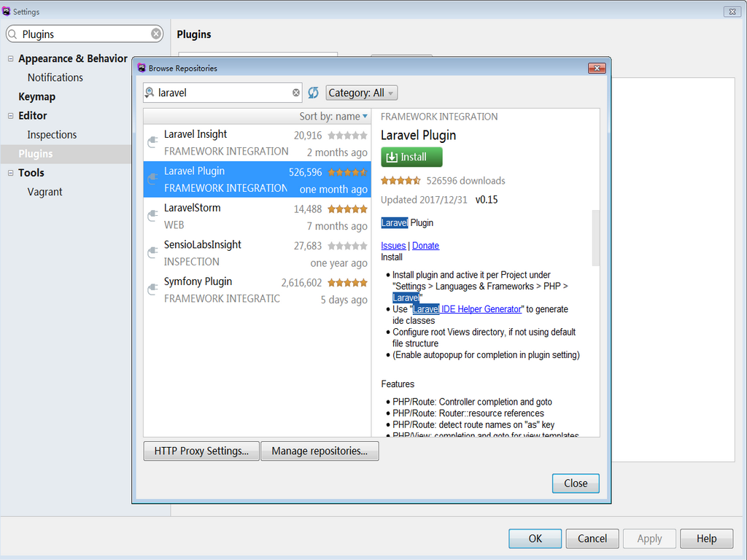
Task: Click the LaravelStorm plug icon
Action: point(152,216)
